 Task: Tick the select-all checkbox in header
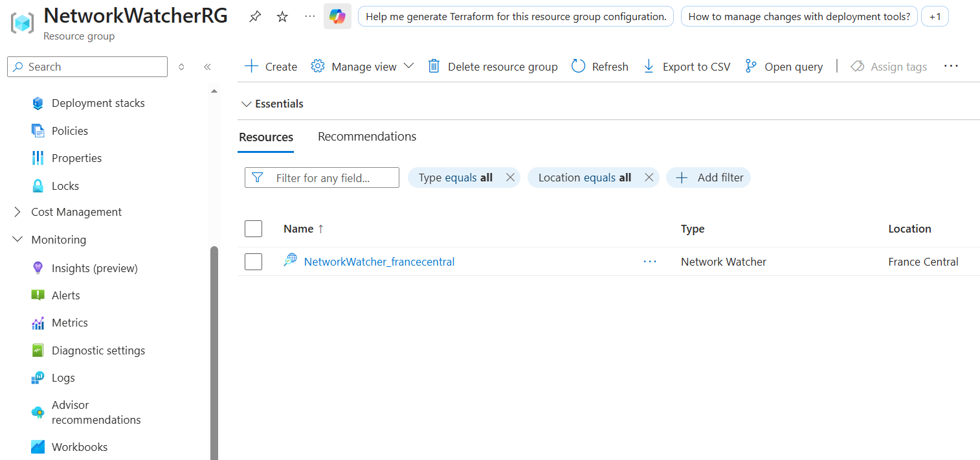(253, 229)
